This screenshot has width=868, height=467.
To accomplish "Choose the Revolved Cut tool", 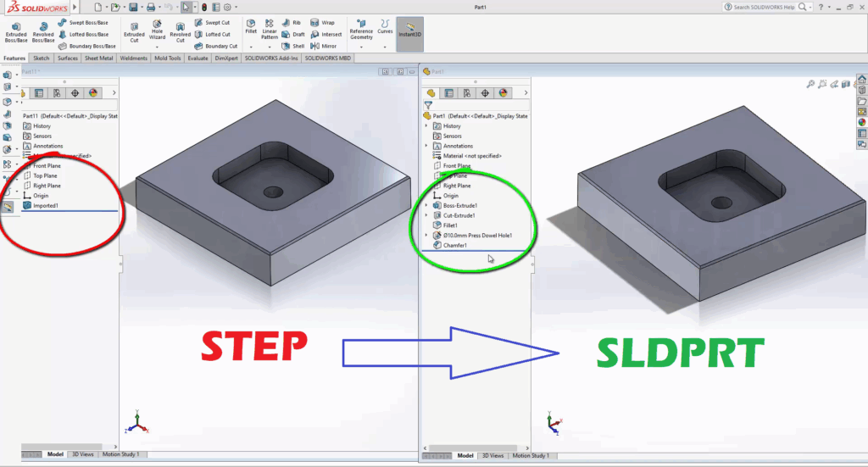I will point(180,31).
